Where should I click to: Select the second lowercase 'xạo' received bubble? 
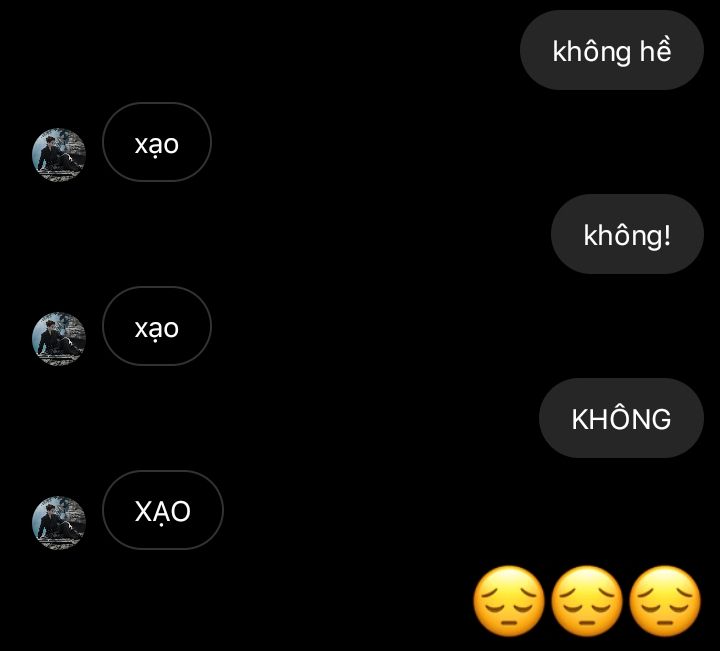pos(157,326)
